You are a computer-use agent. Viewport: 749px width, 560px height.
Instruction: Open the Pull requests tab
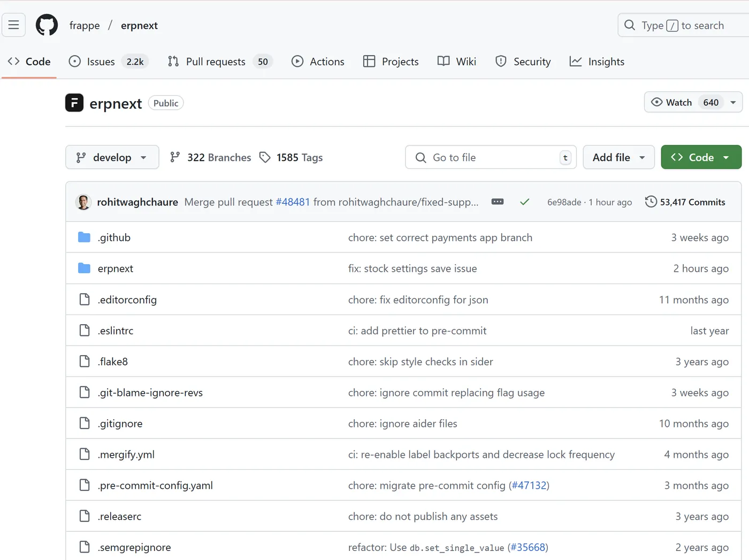point(220,62)
